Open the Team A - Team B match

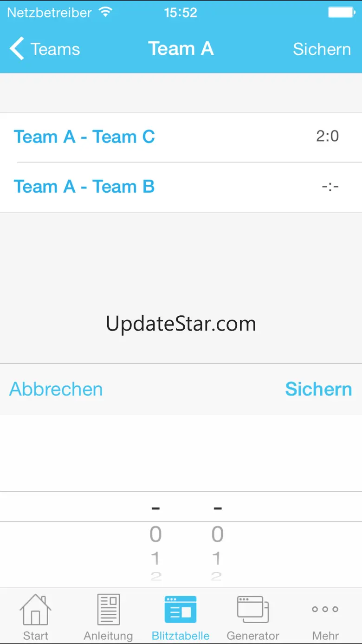181,187
